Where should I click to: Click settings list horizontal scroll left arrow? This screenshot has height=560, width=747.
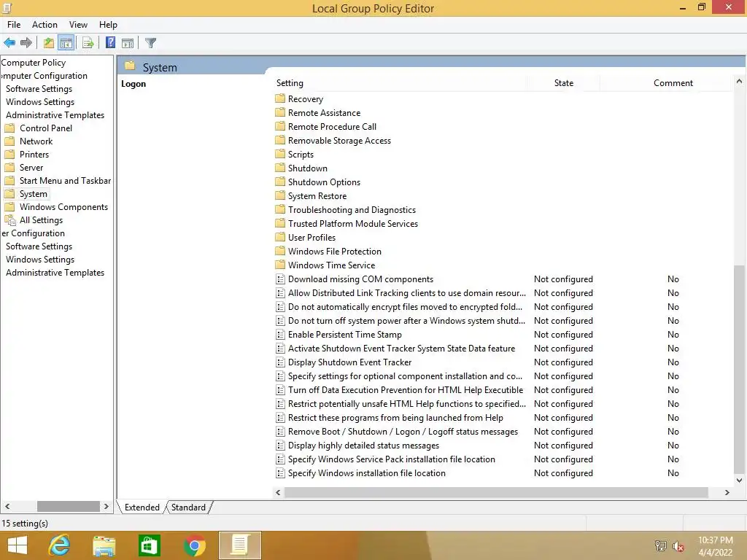point(278,492)
